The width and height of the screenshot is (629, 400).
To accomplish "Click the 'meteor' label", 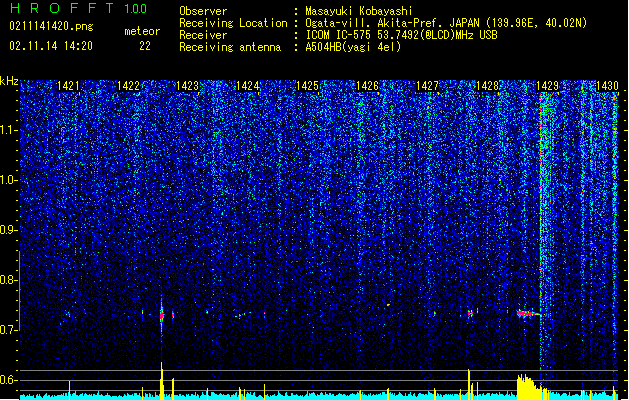I will (x=142, y=31).
